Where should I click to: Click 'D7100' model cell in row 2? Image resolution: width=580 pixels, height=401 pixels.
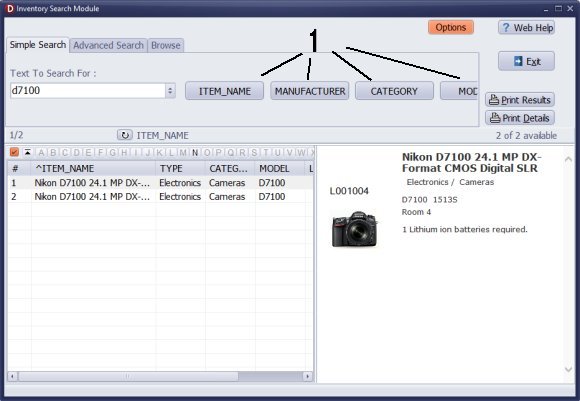[x=272, y=196]
